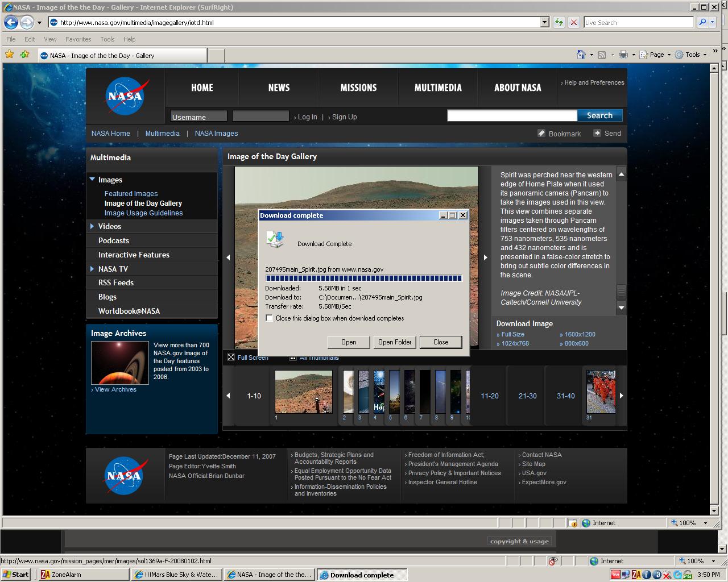The width and height of the screenshot is (728, 582).
Task: Click ZoneAlarm icon in system tray
Action: coord(636,575)
